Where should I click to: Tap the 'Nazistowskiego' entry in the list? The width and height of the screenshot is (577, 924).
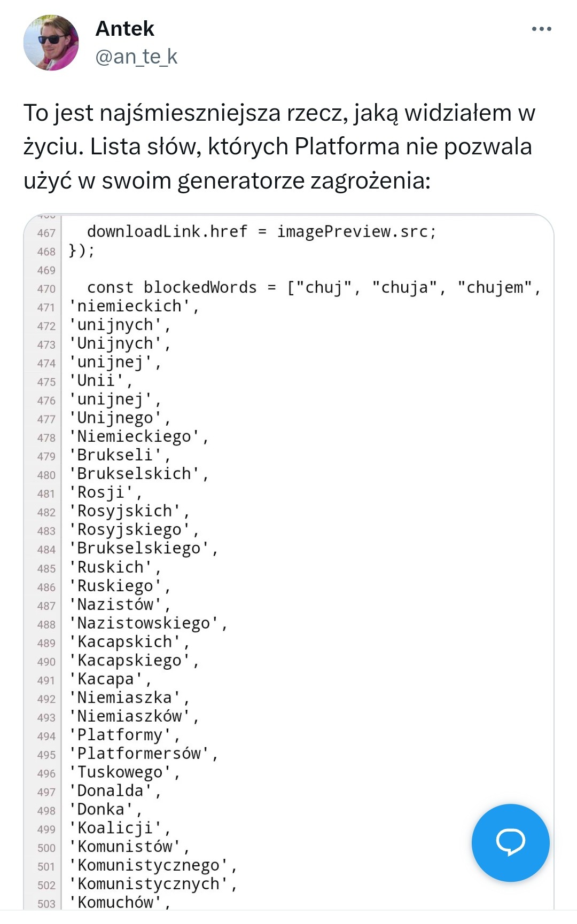click(x=148, y=623)
